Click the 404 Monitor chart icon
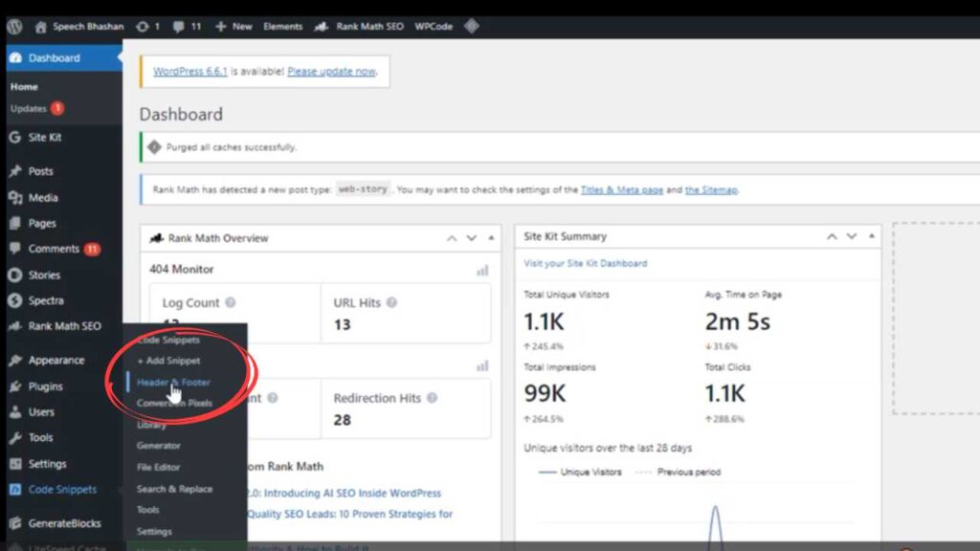The width and height of the screenshot is (980, 551). (482, 271)
